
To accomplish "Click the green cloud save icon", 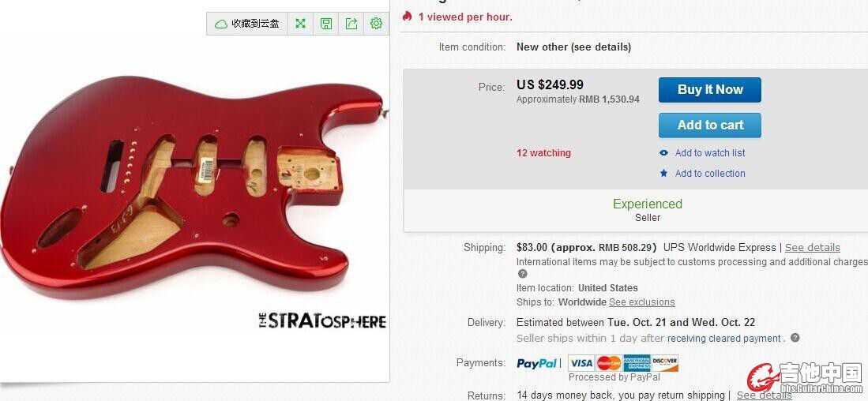I will tap(221, 24).
